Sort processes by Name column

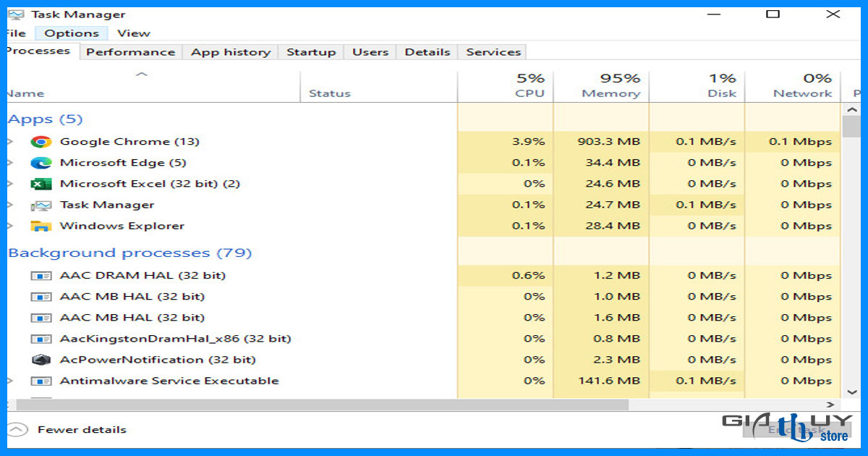coord(153,87)
